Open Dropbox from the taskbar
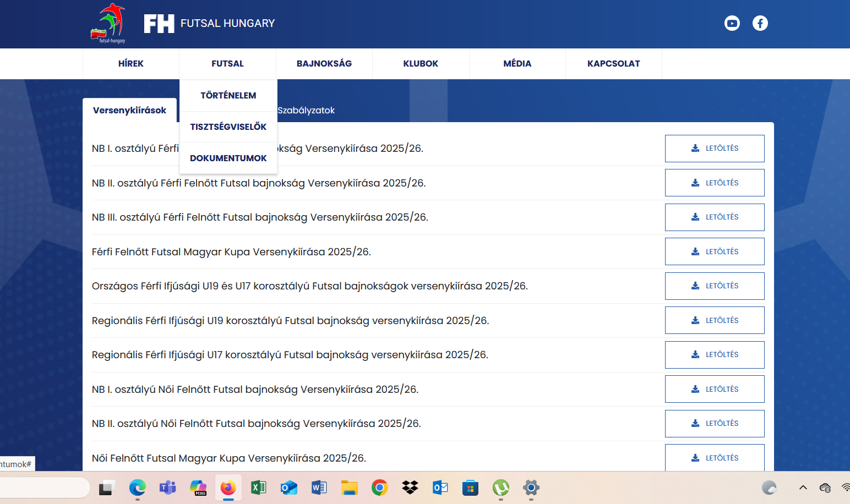Screen dimensions: 850x504 coord(410,487)
